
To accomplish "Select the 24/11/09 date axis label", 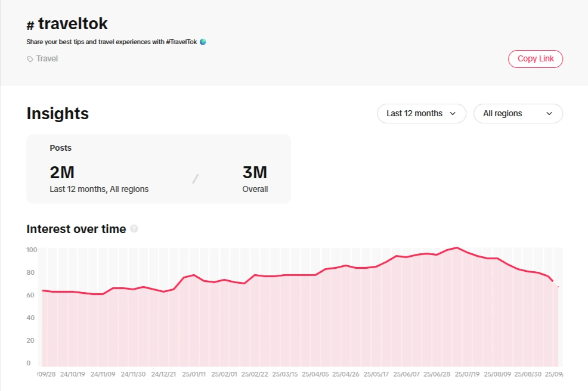I will pyautogui.click(x=101, y=374).
